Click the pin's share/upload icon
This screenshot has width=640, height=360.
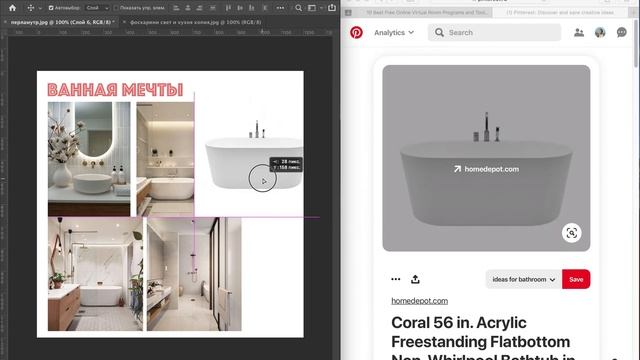click(415, 279)
